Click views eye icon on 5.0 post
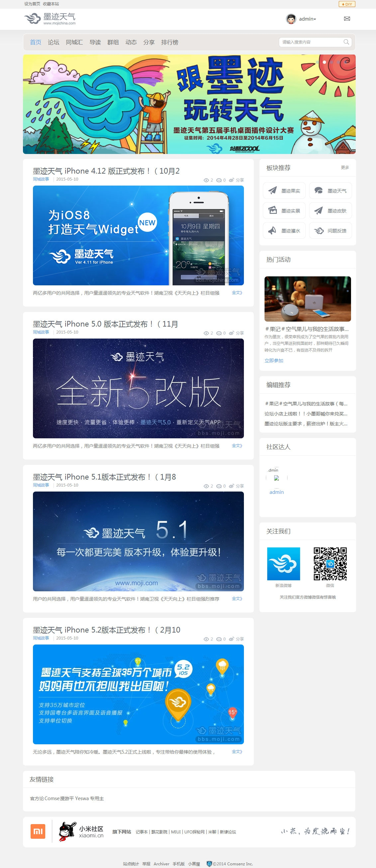The height and width of the screenshot is (868, 376). [x=206, y=333]
